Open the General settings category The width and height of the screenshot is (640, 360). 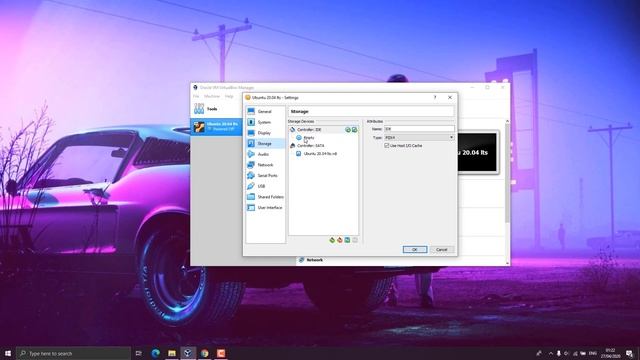tap(265, 111)
